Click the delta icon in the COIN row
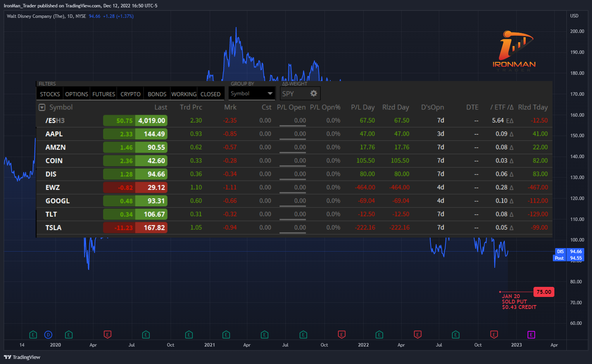This screenshot has width=592, height=364. pyautogui.click(x=511, y=161)
